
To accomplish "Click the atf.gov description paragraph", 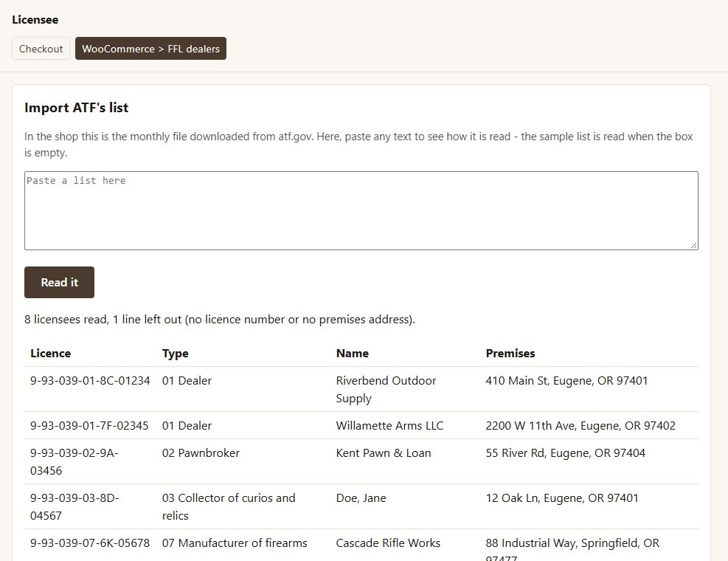I will point(358,145).
